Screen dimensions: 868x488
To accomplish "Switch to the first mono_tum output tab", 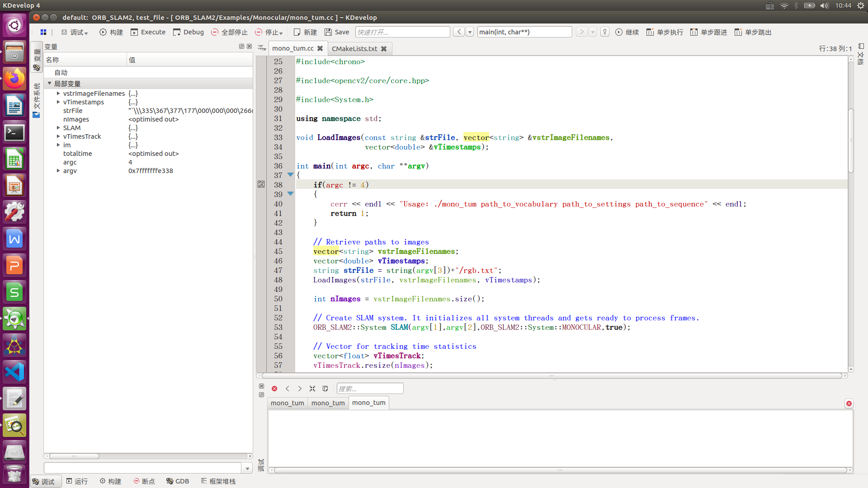I will (288, 403).
